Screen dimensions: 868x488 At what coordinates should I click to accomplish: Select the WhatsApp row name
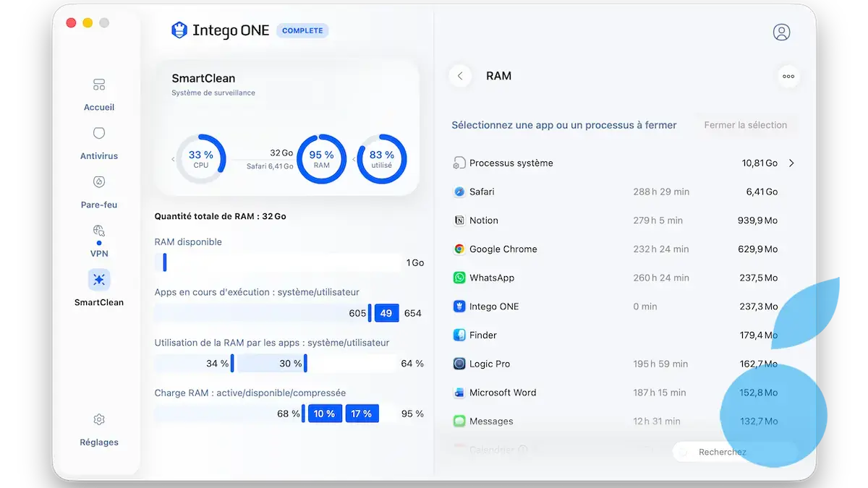tap(492, 278)
